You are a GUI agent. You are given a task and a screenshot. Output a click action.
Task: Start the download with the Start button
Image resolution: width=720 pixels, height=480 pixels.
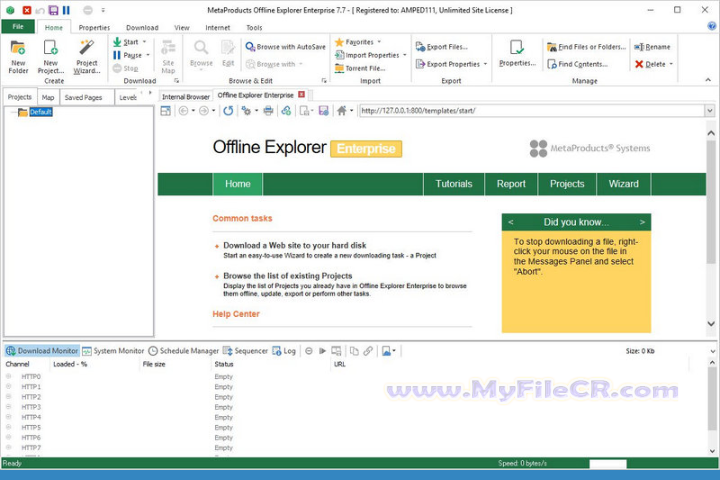point(126,42)
